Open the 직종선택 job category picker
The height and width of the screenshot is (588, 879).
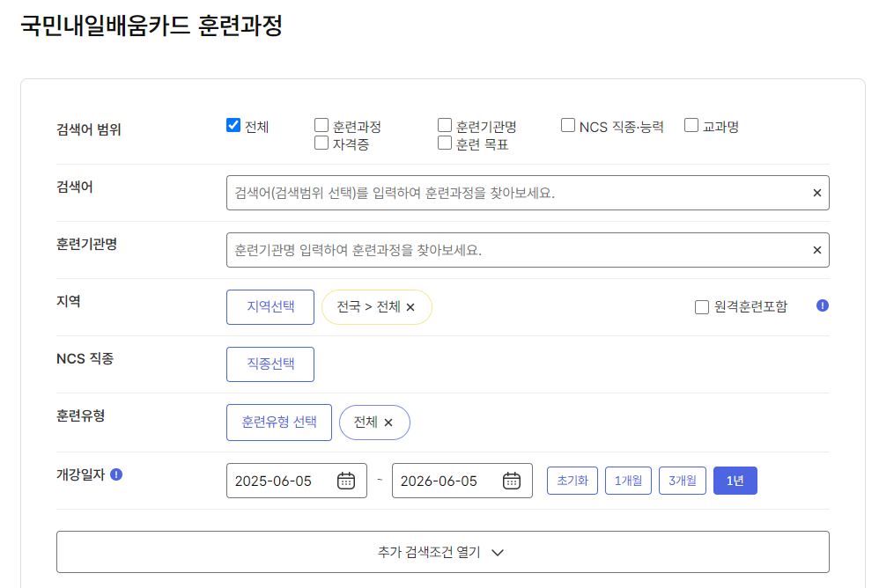[270, 364]
